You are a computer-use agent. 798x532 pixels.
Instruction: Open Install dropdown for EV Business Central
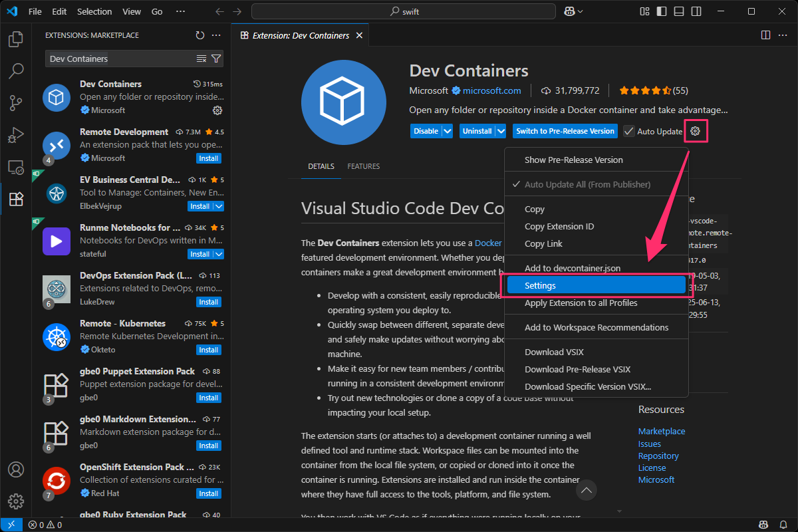tap(219, 206)
